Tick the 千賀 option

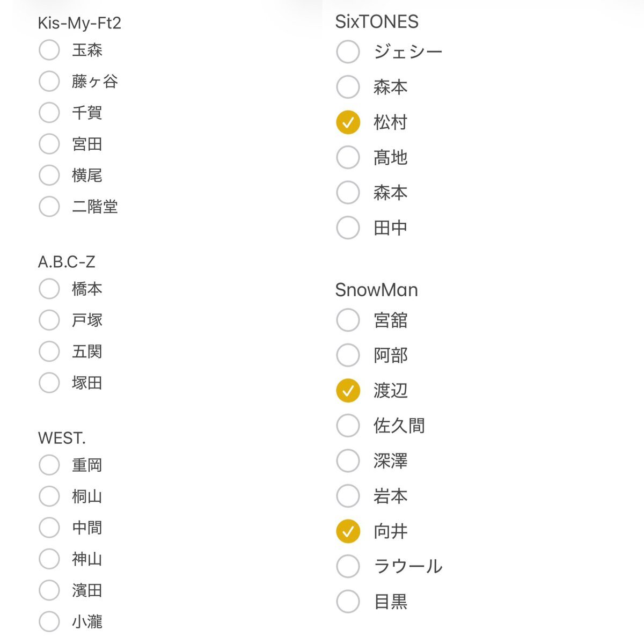pos(49,113)
